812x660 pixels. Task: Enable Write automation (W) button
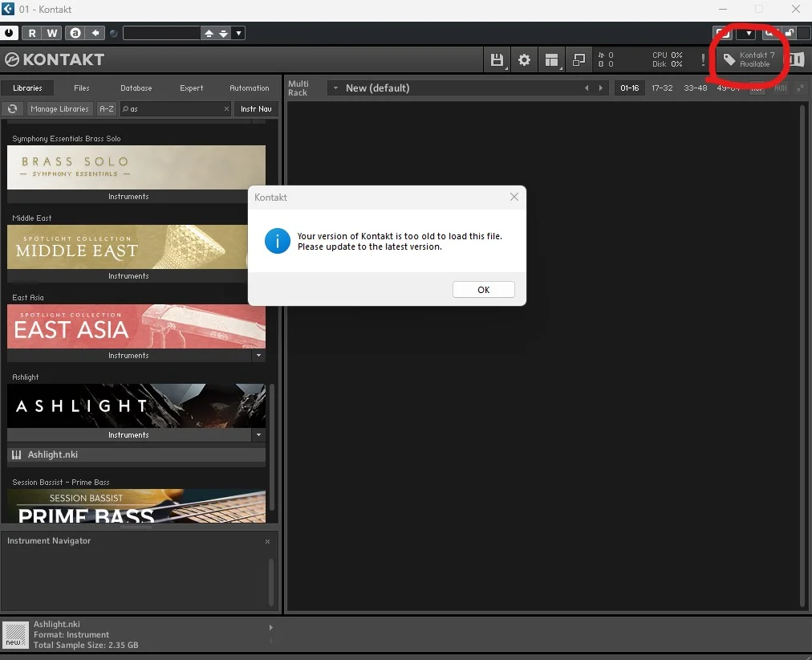(52, 33)
